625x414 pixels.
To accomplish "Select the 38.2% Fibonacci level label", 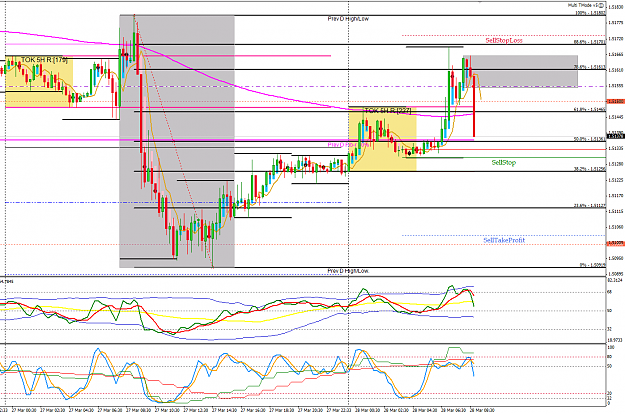I will pos(590,169).
